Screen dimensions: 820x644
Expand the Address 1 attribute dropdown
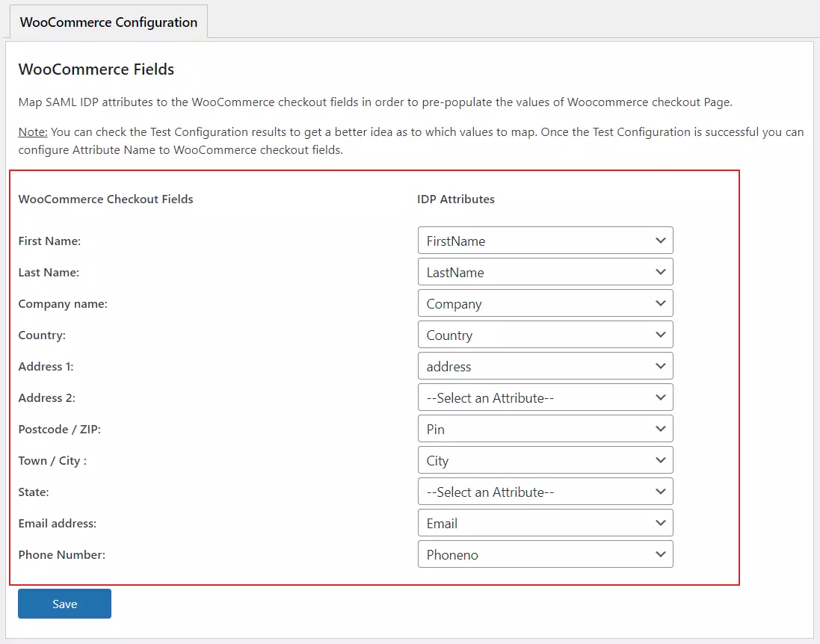point(546,366)
